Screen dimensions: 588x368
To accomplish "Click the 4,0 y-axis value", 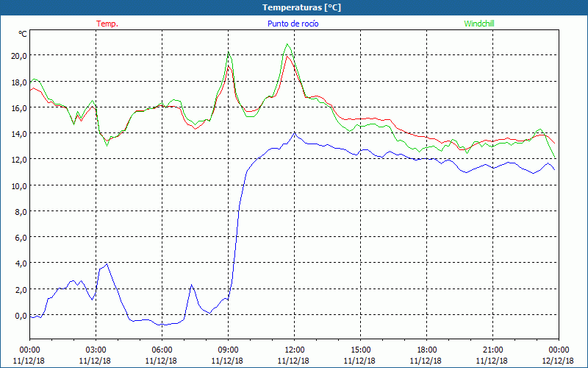I will pyautogui.click(x=21, y=263).
